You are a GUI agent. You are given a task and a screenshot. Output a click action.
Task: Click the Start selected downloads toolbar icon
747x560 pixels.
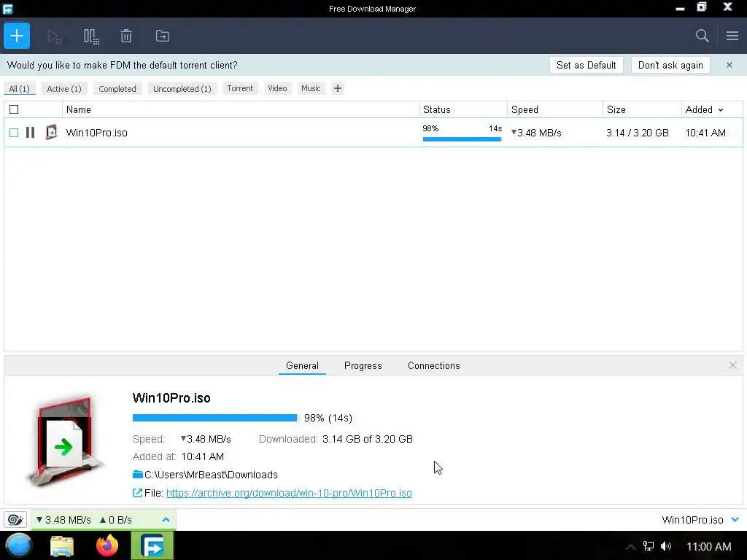pyautogui.click(x=55, y=36)
